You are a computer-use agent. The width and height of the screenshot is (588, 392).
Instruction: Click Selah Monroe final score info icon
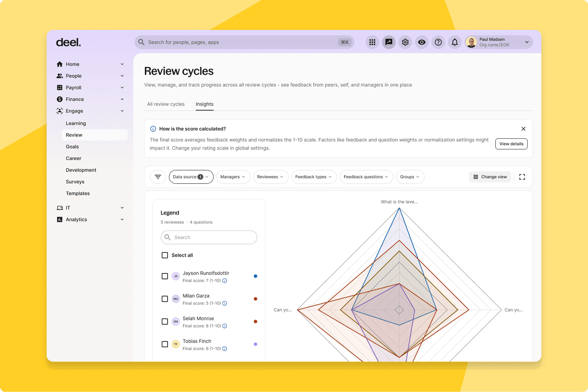[x=225, y=326]
